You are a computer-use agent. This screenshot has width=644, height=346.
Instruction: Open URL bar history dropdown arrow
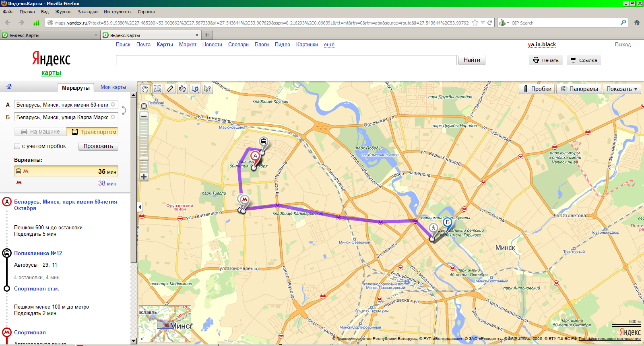[x=483, y=23]
